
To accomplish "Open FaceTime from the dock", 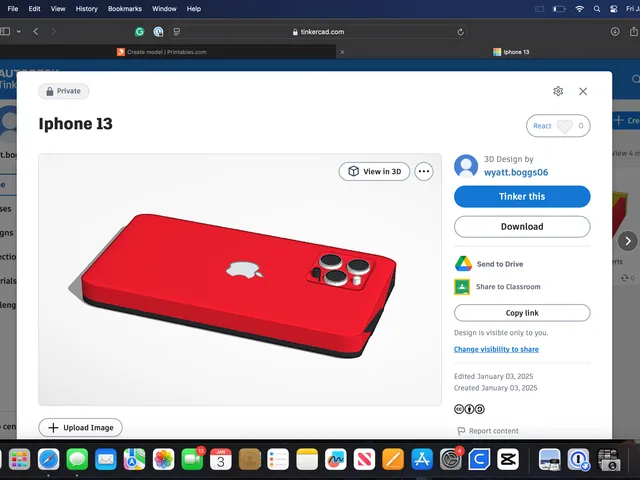I will pos(192,460).
